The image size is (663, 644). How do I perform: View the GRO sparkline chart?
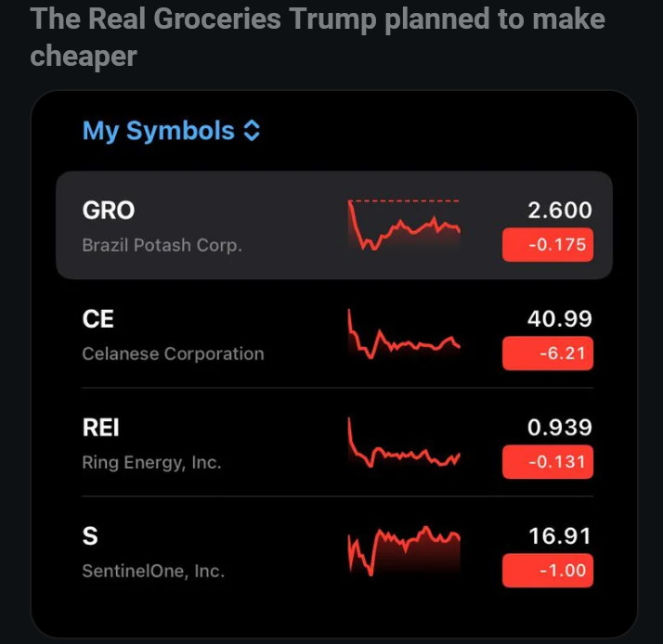pyautogui.click(x=404, y=225)
